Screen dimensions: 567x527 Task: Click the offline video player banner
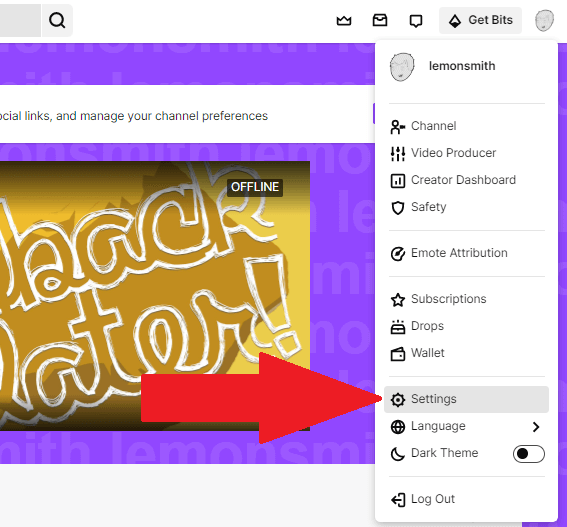pos(155,296)
